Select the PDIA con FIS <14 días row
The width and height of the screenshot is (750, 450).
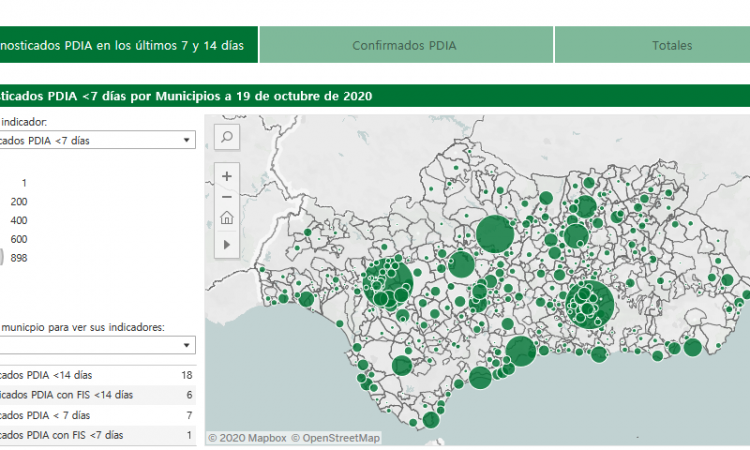point(97,395)
